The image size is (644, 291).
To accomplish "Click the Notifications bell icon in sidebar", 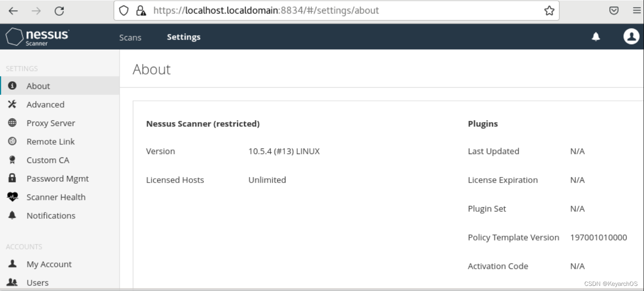I will click(x=12, y=215).
